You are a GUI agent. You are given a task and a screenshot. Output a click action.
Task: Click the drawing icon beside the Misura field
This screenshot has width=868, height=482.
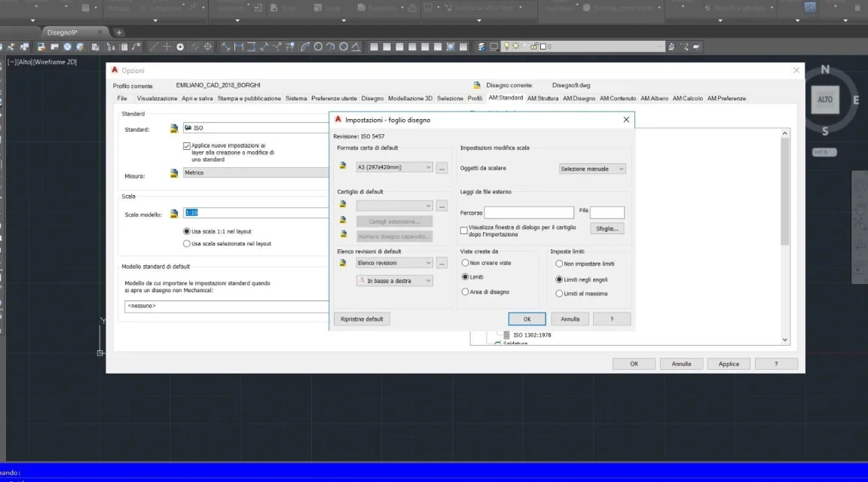(174, 173)
